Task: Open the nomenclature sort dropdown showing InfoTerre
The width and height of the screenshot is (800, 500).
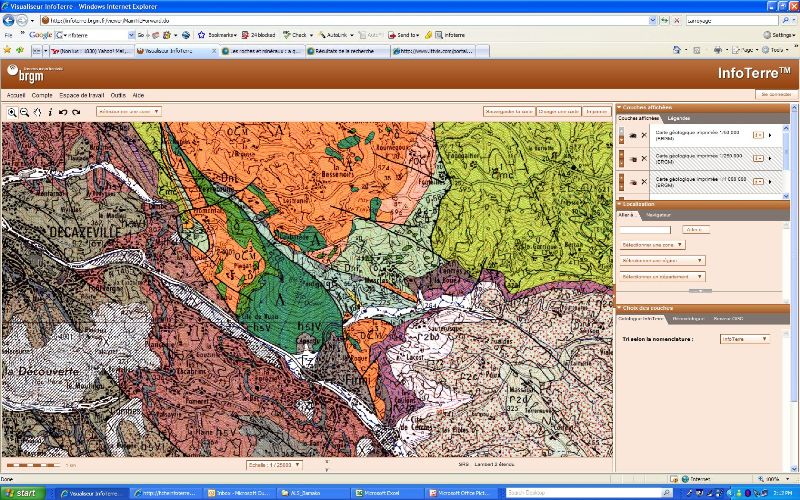Action: (745, 339)
